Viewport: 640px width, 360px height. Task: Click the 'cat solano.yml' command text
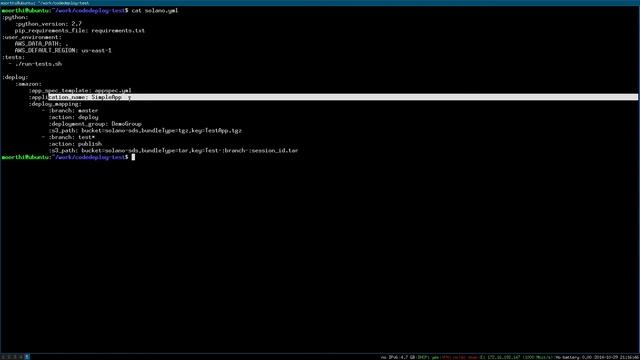(x=155, y=11)
